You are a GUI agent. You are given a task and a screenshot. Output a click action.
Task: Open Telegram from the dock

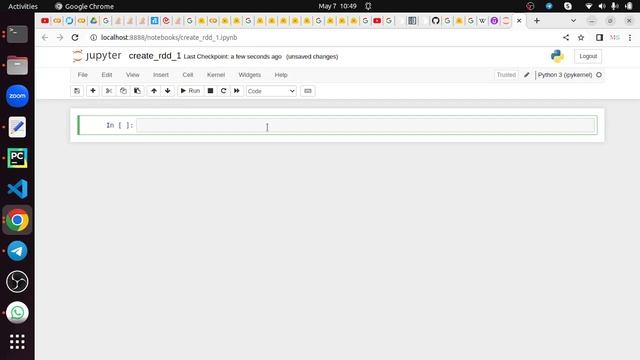point(17,251)
